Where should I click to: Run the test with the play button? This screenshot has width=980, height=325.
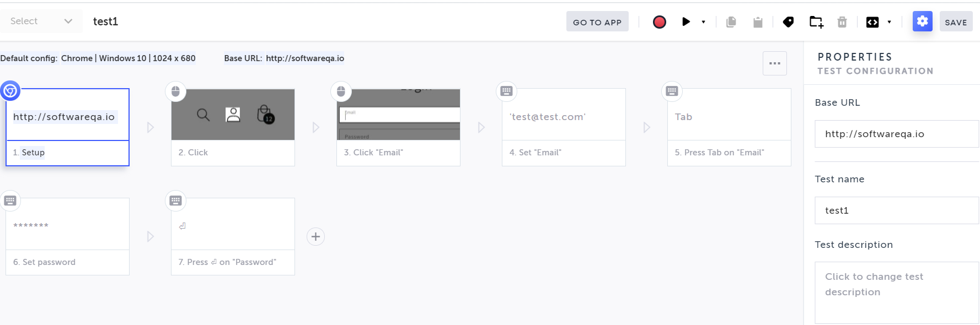686,22
